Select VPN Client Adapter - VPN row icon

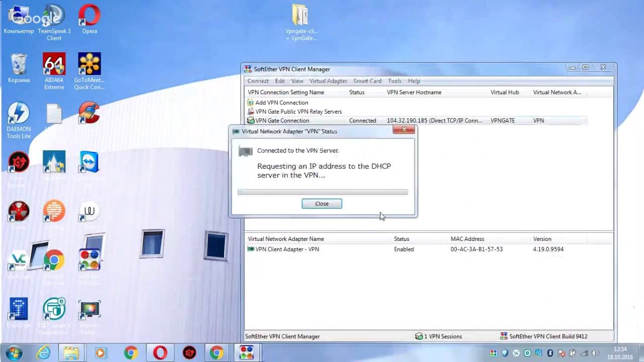coord(251,249)
